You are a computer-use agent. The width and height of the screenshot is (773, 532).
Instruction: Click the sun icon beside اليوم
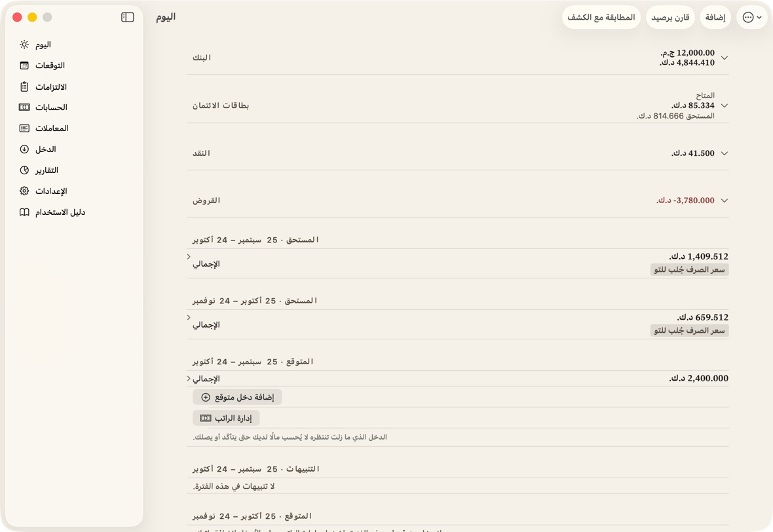coord(24,45)
